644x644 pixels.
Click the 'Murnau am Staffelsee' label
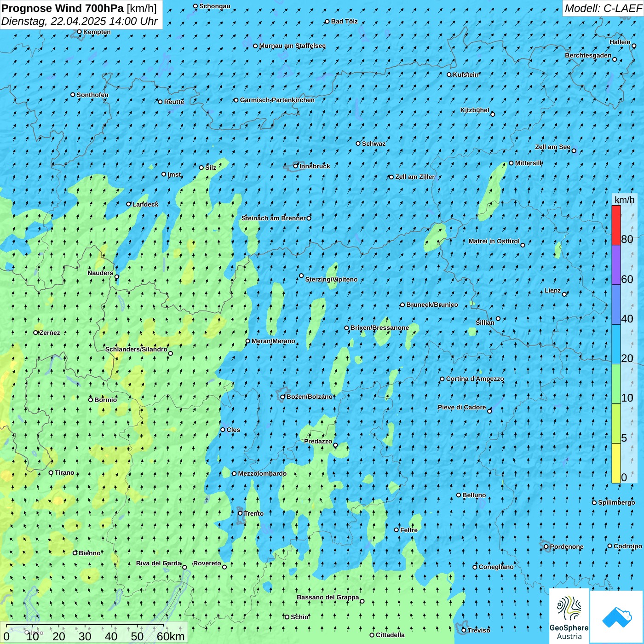(292, 46)
